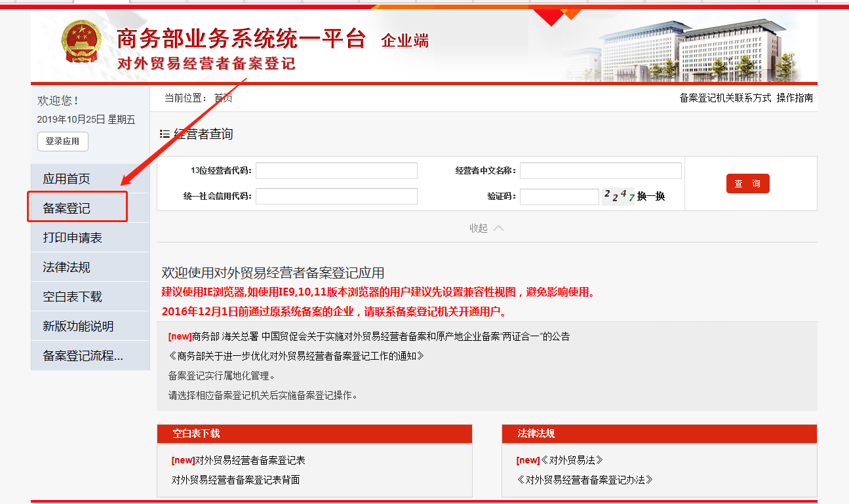Open 备案登记机关联系方式 link
The width and height of the screenshot is (849, 504).
point(725,98)
